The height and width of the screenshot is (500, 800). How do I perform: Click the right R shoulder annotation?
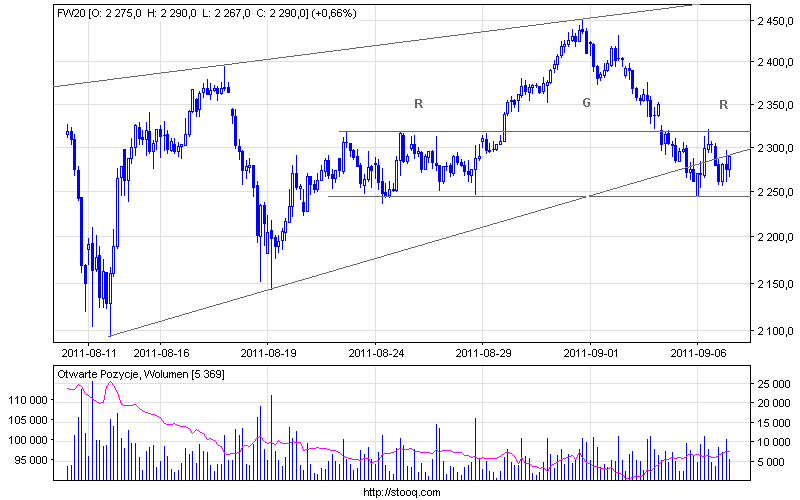723,105
